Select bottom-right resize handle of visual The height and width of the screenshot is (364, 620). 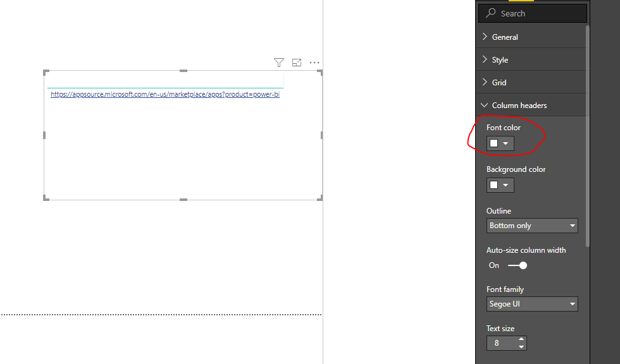click(320, 198)
